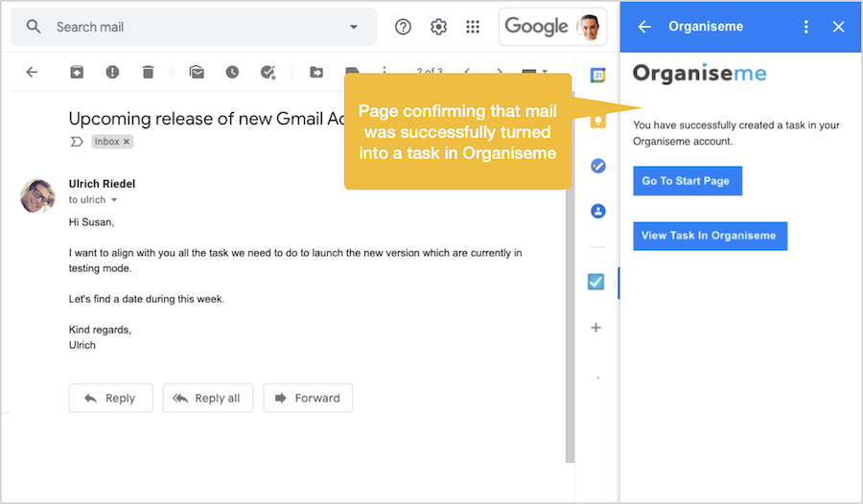The image size is (863, 504).
Task: Get more add-ons with the plus icon
Action: tap(596, 328)
